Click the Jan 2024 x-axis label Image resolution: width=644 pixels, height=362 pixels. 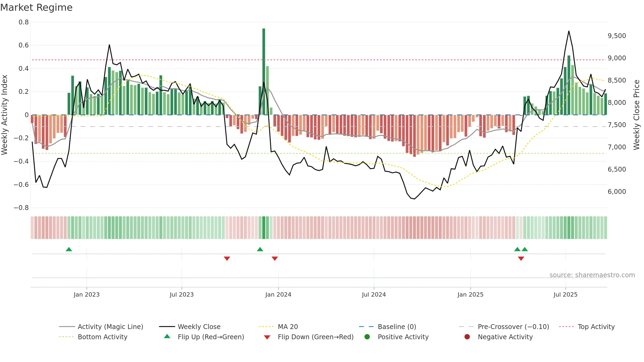click(x=278, y=294)
